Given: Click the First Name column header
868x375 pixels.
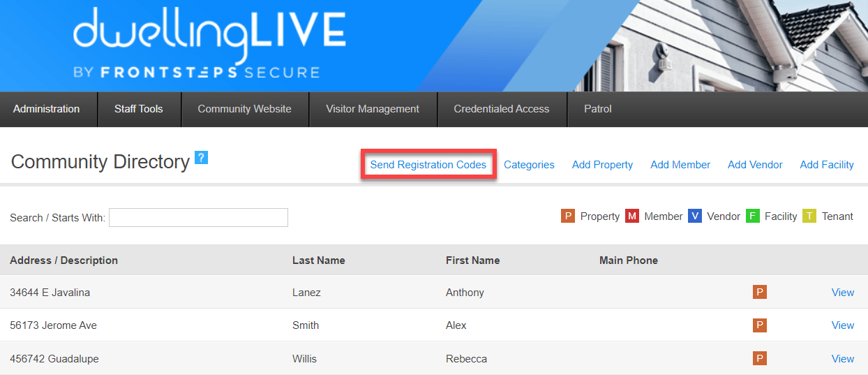Looking at the screenshot, I should [x=473, y=260].
